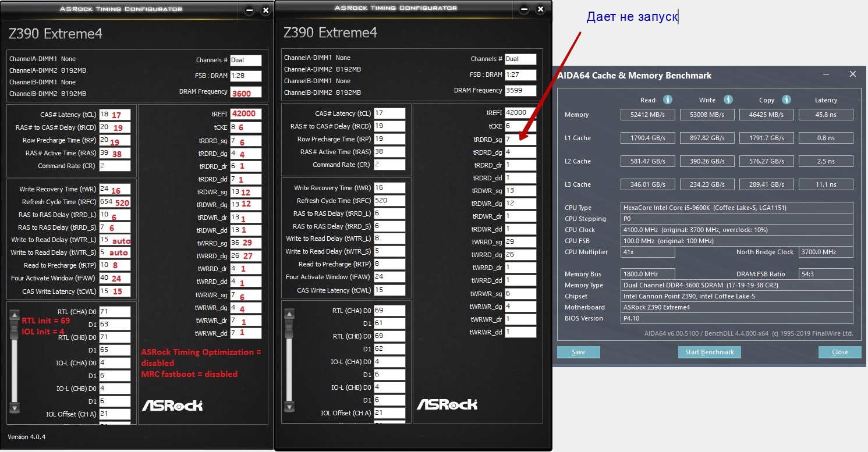Image resolution: width=868 pixels, height=452 pixels.
Task: Click tWR field showing 24 in left window
Action: (x=115, y=189)
